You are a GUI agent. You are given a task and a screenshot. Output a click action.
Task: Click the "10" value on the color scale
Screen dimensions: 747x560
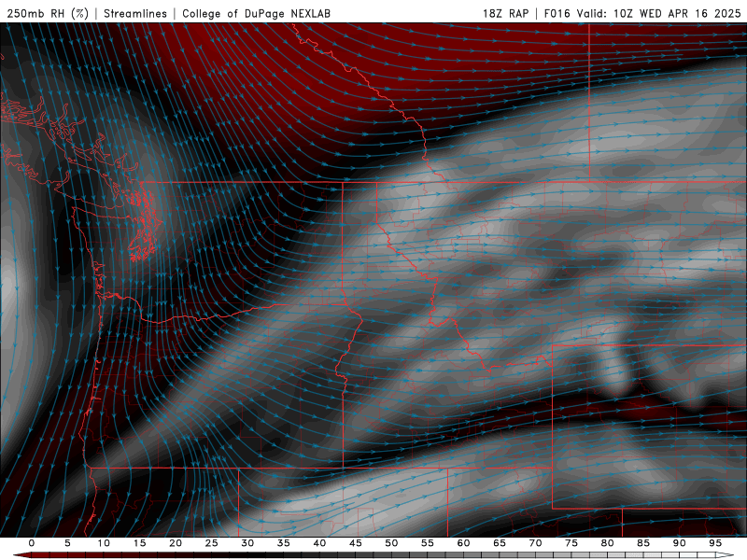click(104, 543)
